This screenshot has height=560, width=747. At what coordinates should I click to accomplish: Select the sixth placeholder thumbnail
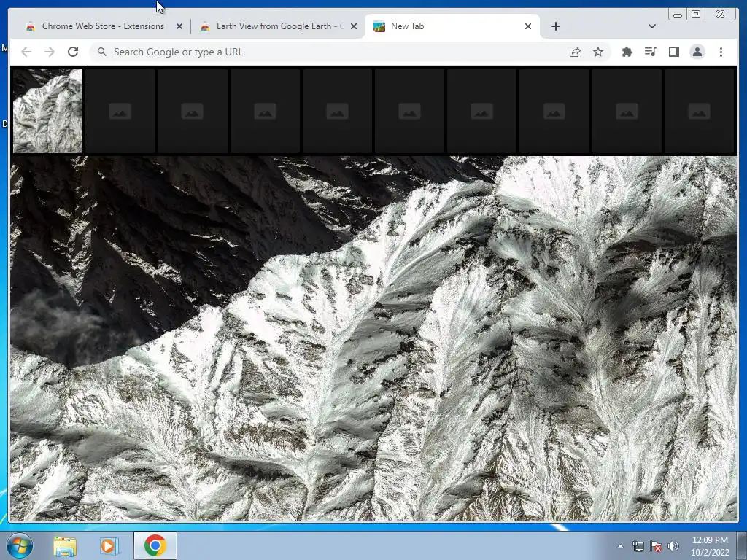(x=410, y=111)
